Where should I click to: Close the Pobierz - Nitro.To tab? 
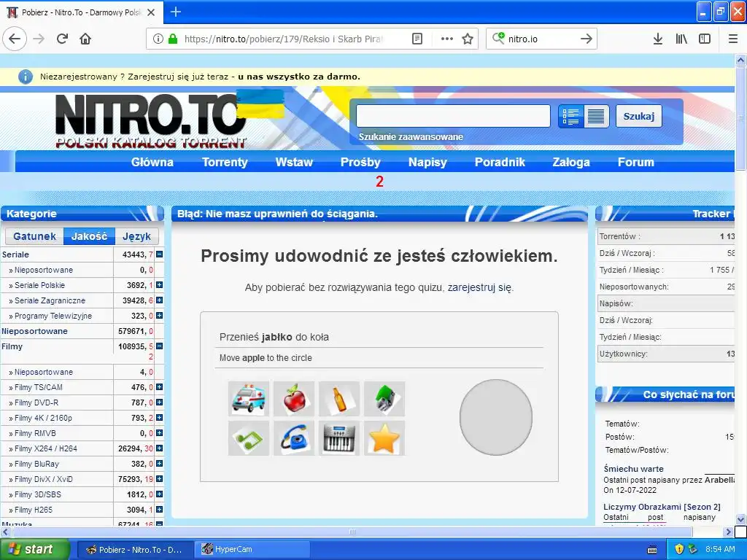(151, 12)
